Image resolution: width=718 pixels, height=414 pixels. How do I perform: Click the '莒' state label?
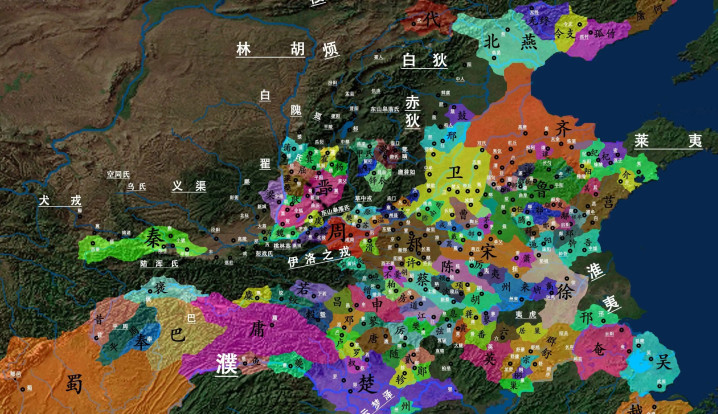coord(608,202)
